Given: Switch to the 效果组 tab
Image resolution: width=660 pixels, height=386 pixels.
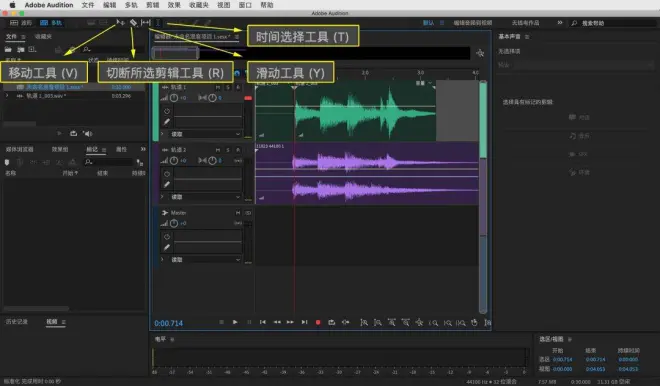Looking at the screenshot, I should [x=60, y=149].
